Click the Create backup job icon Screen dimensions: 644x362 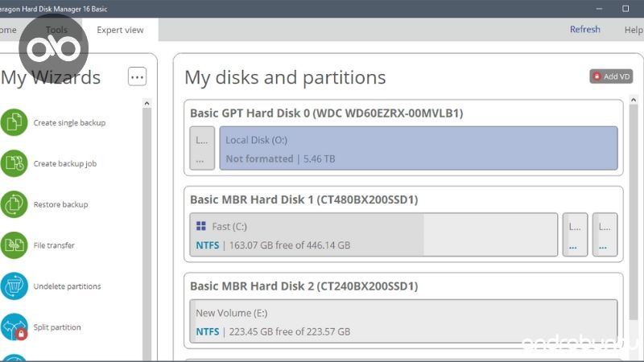14,163
